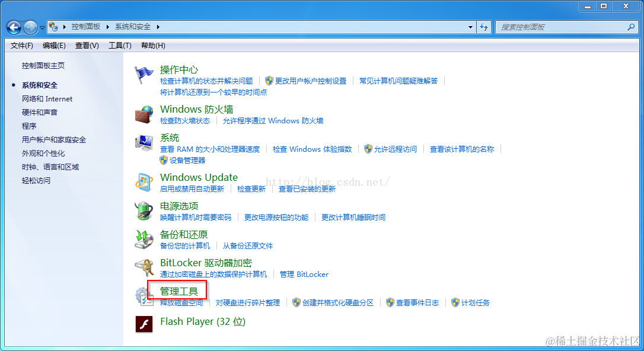Click shield icon beside 计划任务

[x=455, y=302]
